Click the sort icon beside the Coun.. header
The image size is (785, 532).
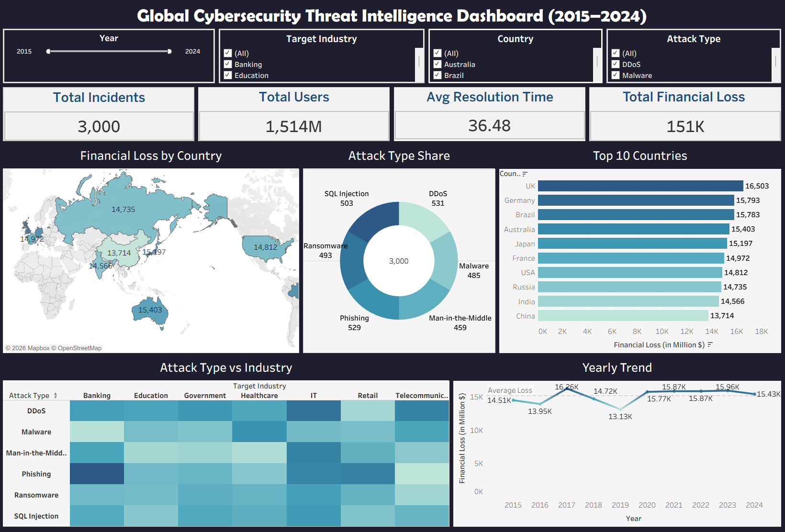pos(525,174)
